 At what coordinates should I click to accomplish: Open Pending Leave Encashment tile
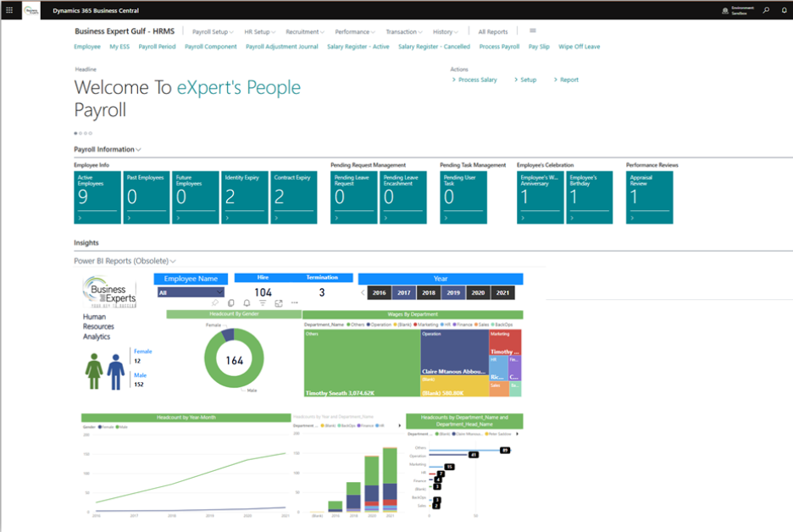coord(403,197)
